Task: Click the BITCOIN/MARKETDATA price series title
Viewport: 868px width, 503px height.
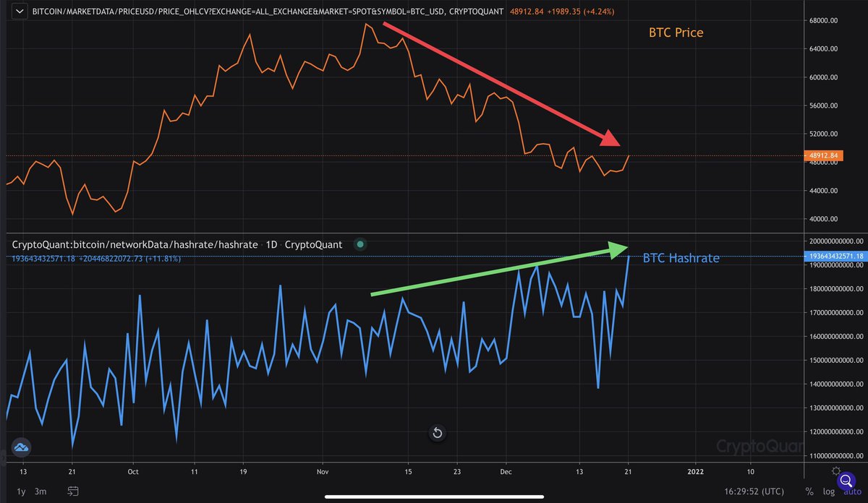Action: click(266, 13)
